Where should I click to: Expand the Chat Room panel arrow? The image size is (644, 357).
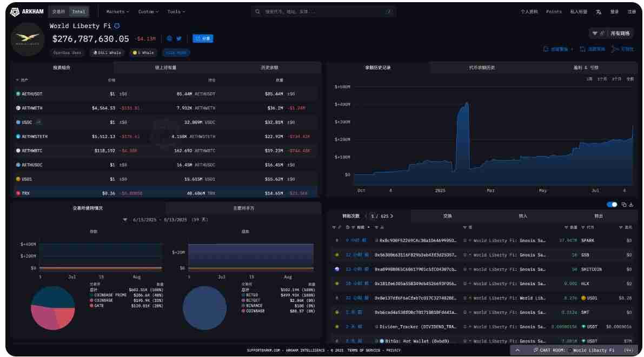tap(517, 350)
